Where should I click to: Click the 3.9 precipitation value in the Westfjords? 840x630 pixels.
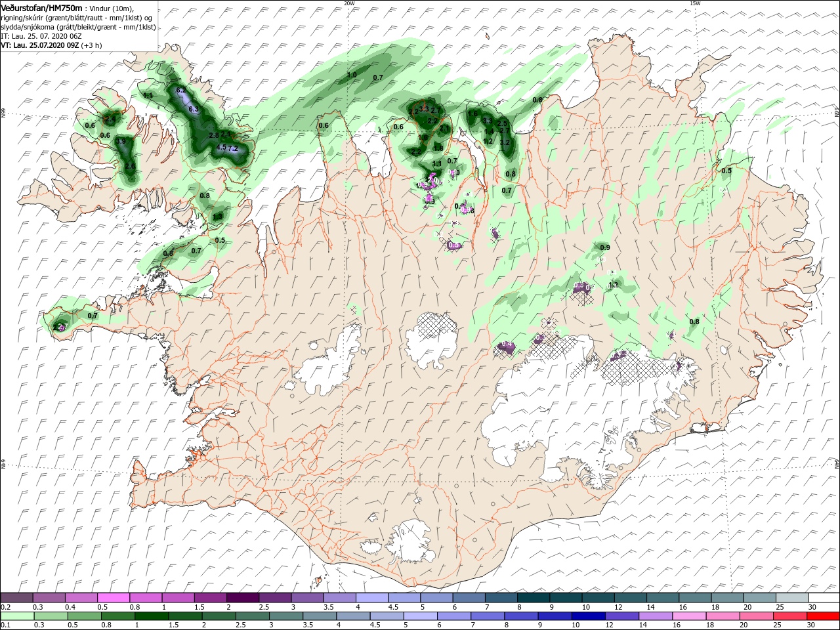coord(121,141)
